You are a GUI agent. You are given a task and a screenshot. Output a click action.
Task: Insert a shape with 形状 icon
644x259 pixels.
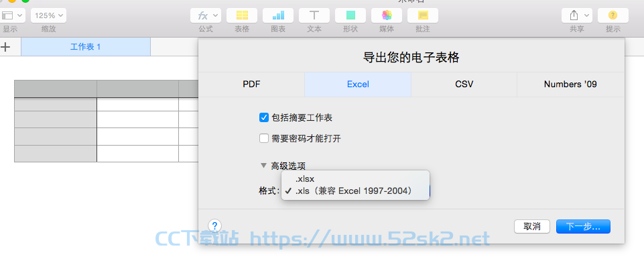pyautogui.click(x=350, y=15)
